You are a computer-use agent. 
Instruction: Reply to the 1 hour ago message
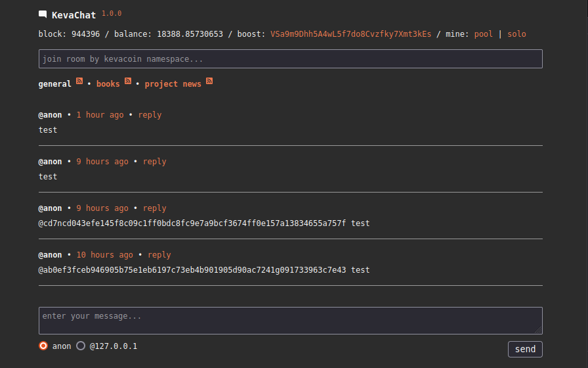150,115
